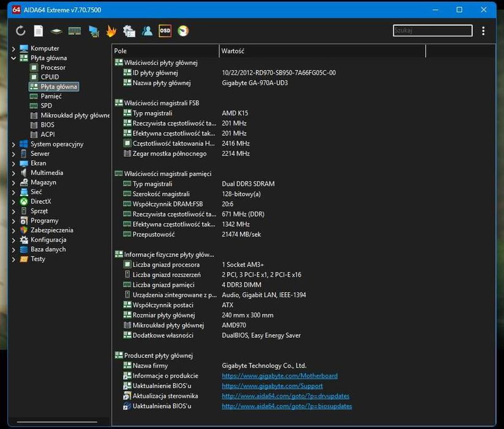Open the three-dot options menu
Screen dimensions: 504x429
pos(483,31)
